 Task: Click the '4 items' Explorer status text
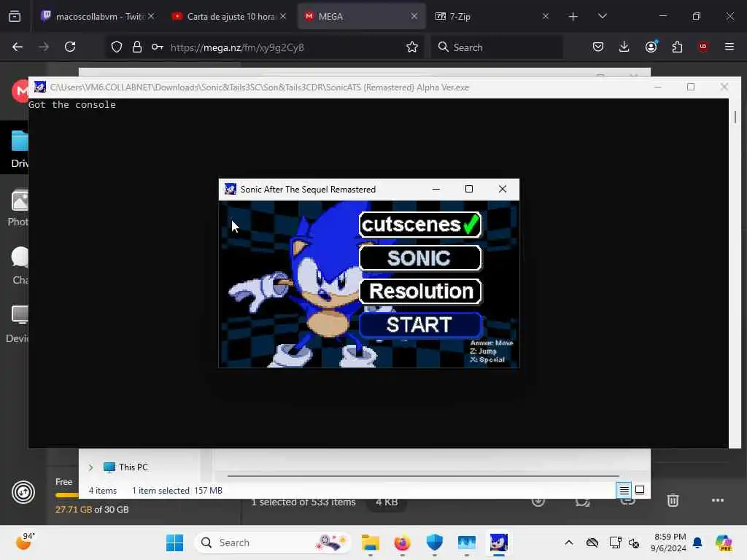coord(102,491)
